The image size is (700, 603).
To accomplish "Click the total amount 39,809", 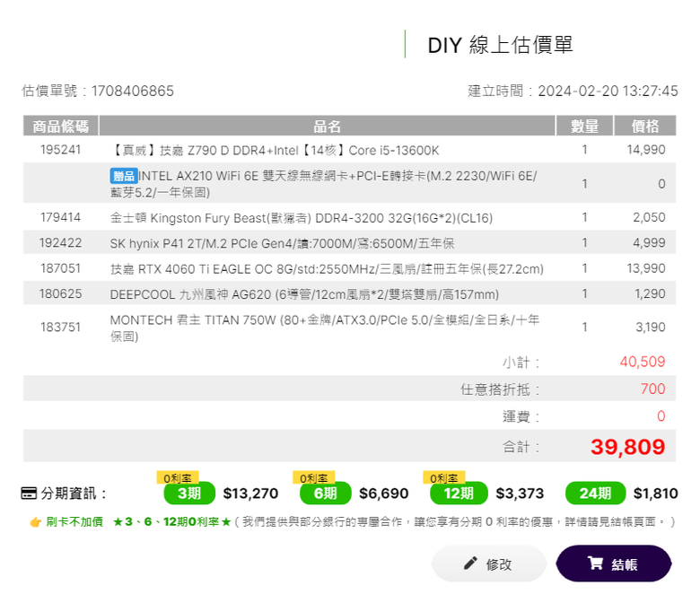I will click(x=627, y=447).
